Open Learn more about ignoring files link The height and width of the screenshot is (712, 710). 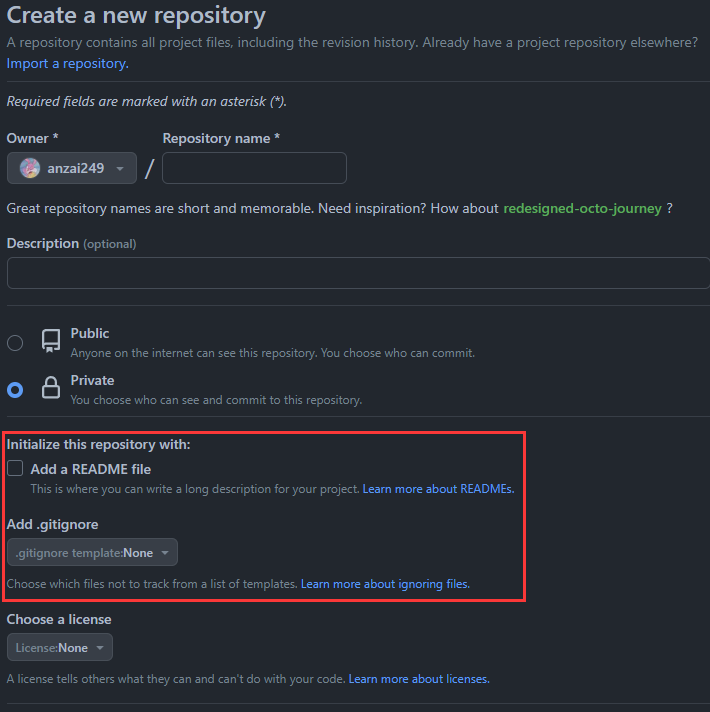pyautogui.click(x=385, y=584)
